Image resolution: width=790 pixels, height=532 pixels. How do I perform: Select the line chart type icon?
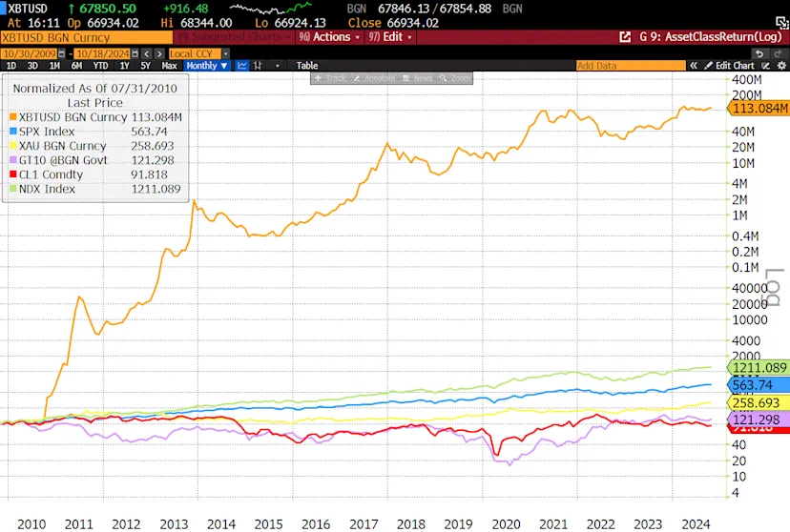pyautogui.click(x=241, y=66)
